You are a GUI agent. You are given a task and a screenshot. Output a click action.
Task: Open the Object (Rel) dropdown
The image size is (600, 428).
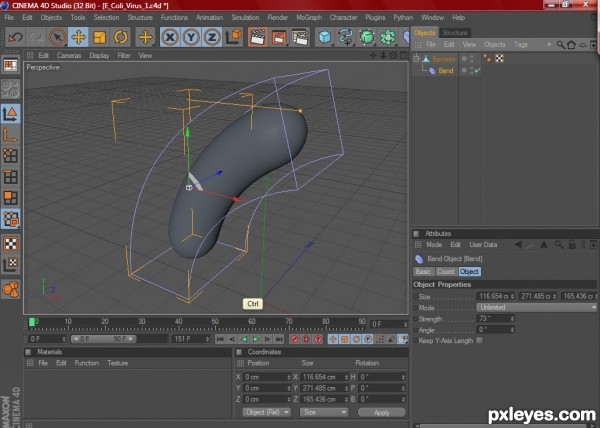(x=267, y=412)
